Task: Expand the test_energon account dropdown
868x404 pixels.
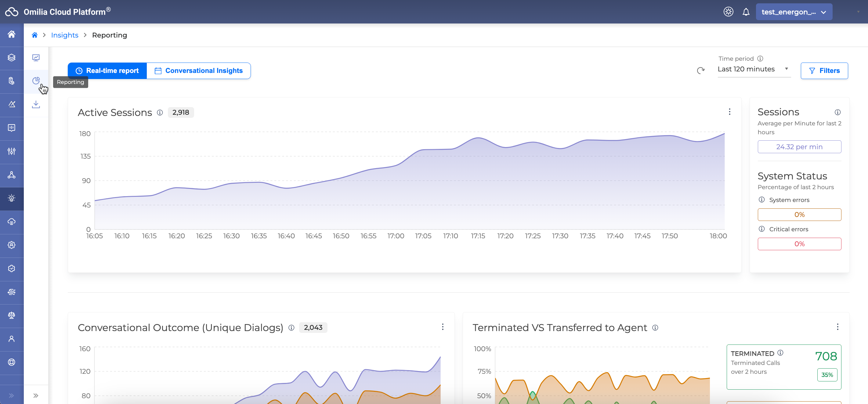Action: 794,12
